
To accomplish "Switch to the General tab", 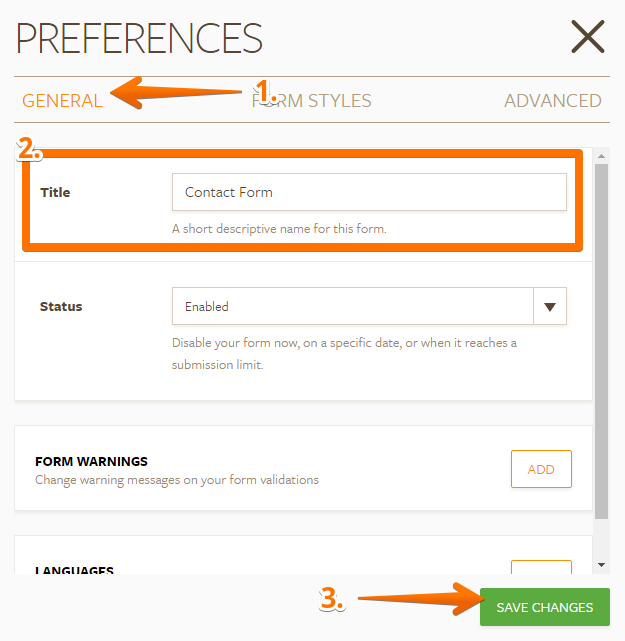I will [62, 100].
